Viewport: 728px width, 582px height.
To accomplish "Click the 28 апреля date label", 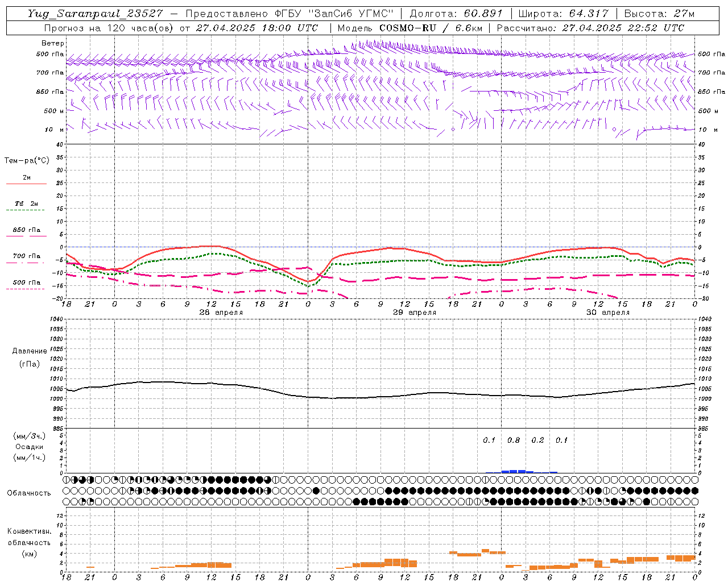I will tap(221, 313).
